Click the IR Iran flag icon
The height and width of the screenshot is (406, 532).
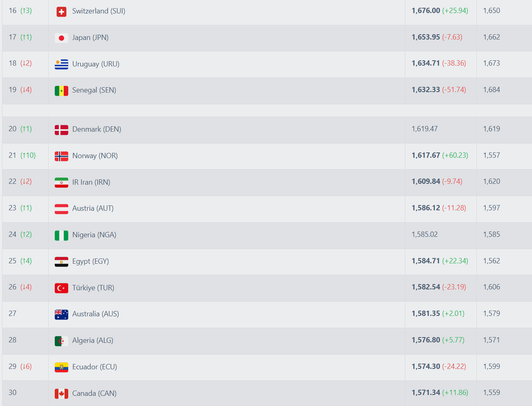(x=61, y=182)
